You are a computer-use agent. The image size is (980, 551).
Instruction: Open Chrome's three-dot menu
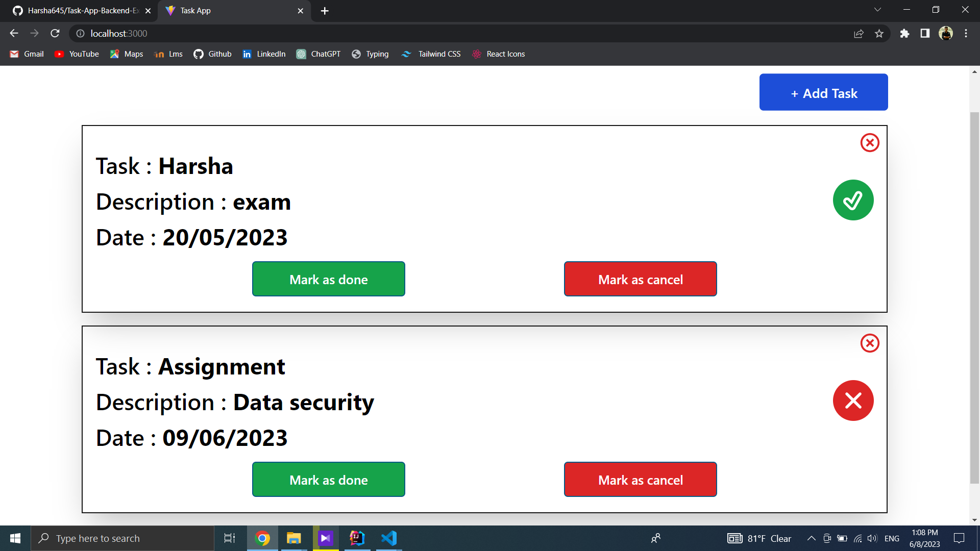pos(966,33)
